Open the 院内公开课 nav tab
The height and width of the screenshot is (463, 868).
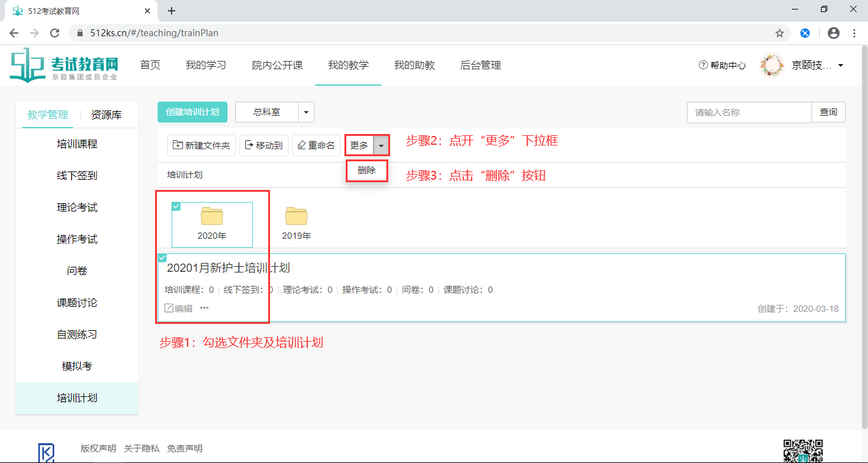coord(277,65)
